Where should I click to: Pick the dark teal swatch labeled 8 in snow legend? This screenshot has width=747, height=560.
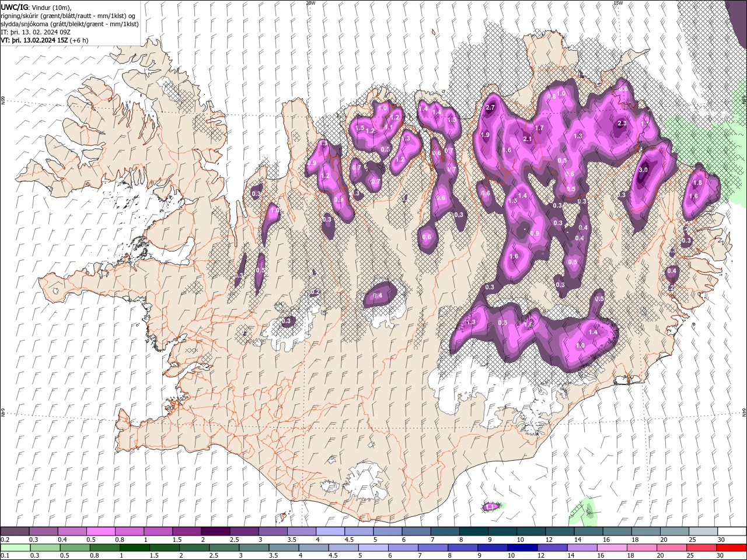tap(473, 531)
